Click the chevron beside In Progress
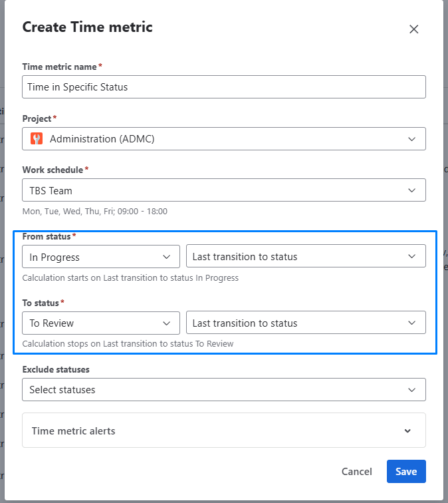The height and width of the screenshot is (503, 448). point(166,257)
